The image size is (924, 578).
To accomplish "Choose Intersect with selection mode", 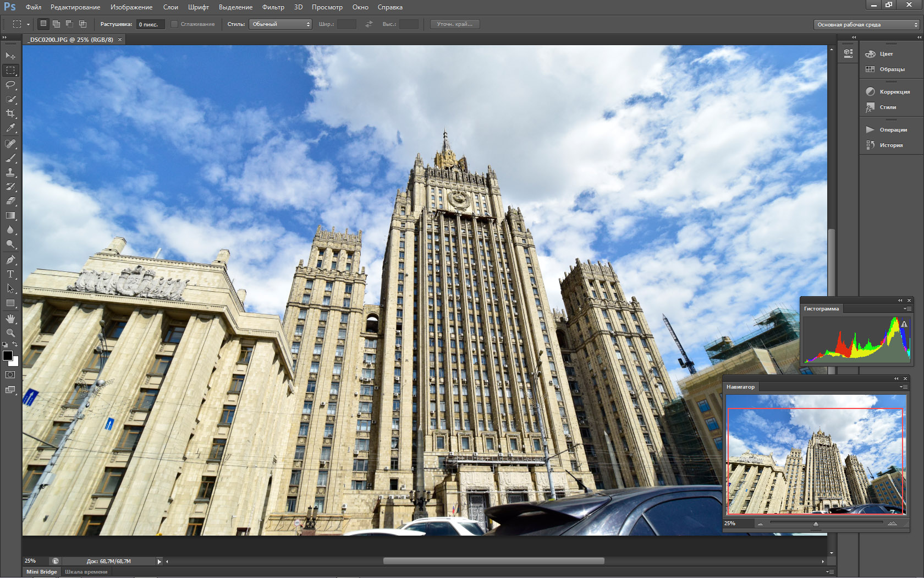I will pos(82,24).
